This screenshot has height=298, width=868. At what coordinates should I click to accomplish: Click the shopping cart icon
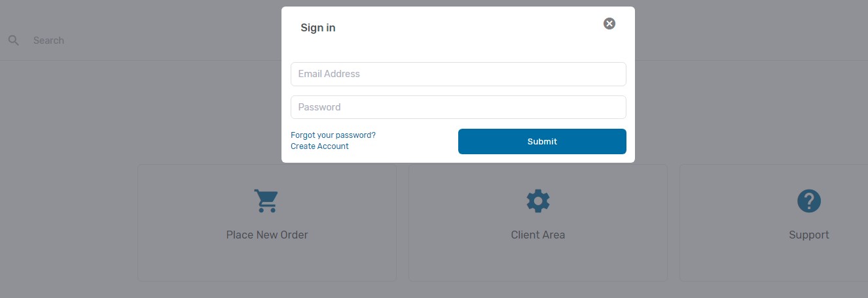click(x=266, y=201)
